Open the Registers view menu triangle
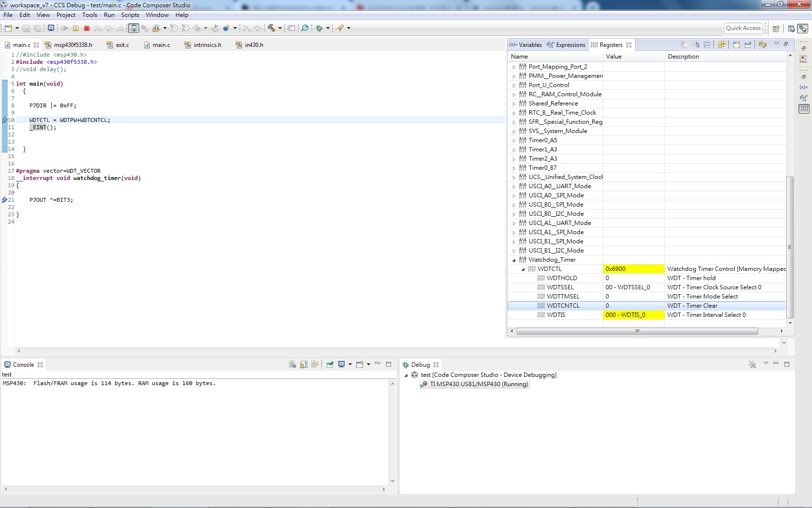The width and height of the screenshot is (812, 508). pos(777,44)
